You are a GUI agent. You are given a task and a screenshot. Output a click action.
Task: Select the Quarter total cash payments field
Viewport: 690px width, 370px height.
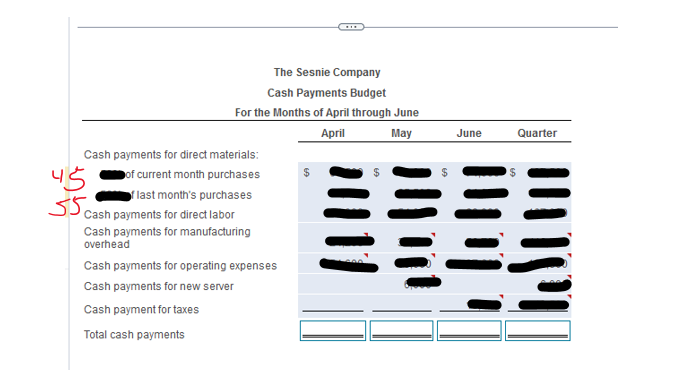(538, 330)
